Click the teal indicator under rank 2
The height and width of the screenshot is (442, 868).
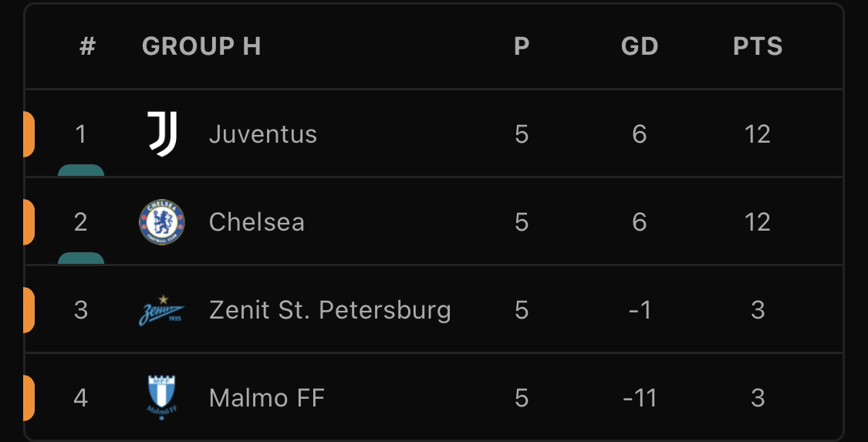click(81, 258)
